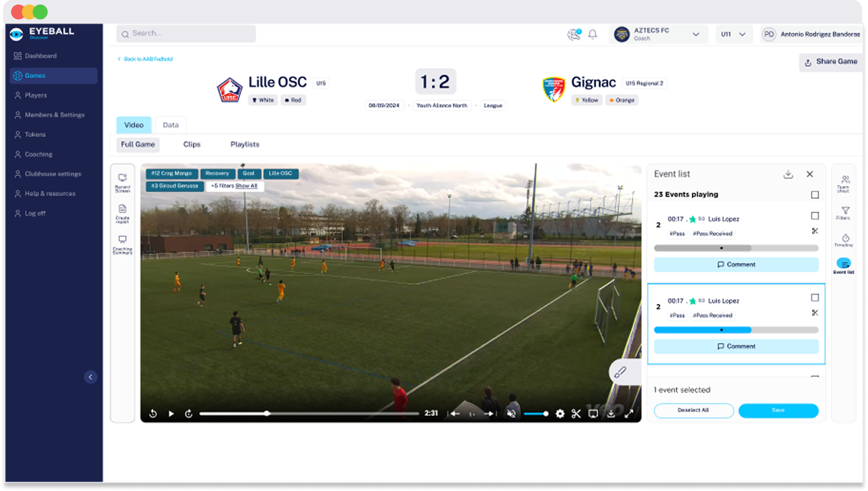Click the video progress seek bar
Image resolution: width=868 pixels, height=491 pixels.
click(309, 414)
